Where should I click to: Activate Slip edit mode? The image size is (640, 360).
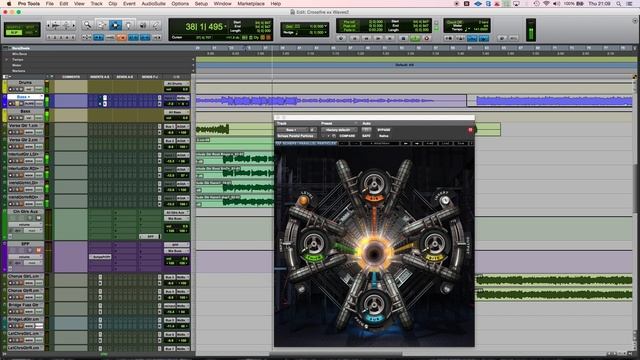pos(14,33)
